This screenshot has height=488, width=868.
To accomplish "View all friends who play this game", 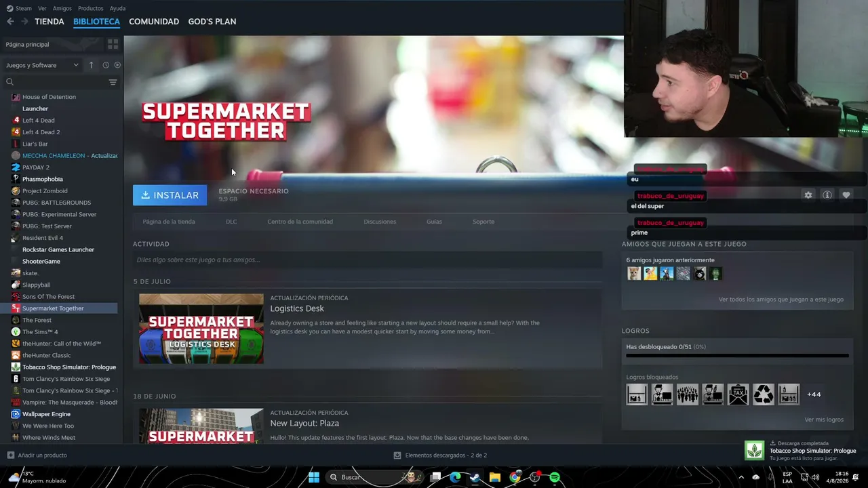I will coord(781,300).
